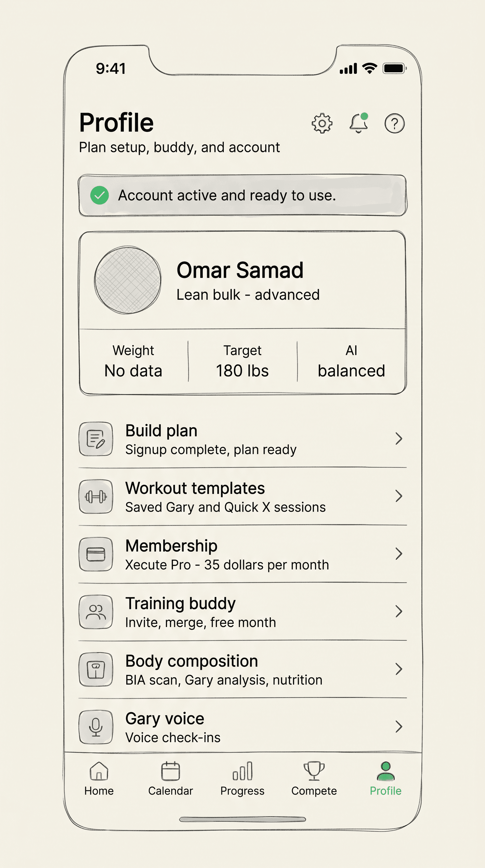
Task: Tap the Weight No data stat
Action: click(x=133, y=361)
